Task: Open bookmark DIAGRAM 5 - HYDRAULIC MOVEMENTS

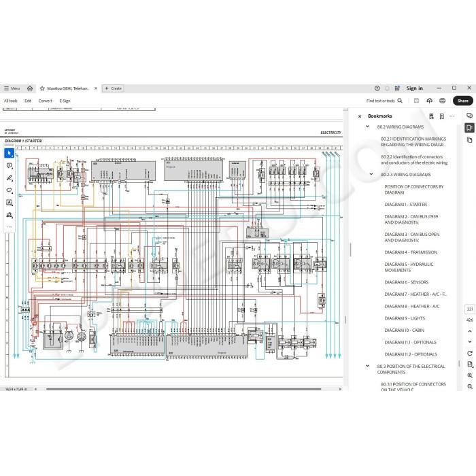Action: pos(409,267)
